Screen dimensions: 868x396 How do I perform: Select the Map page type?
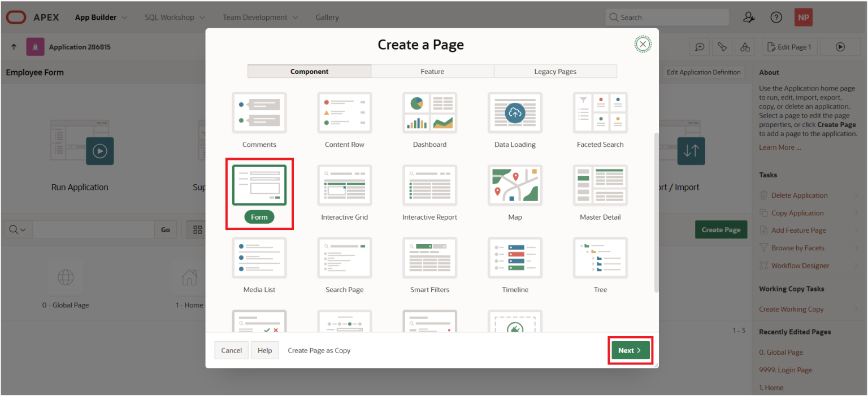(515, 192)
